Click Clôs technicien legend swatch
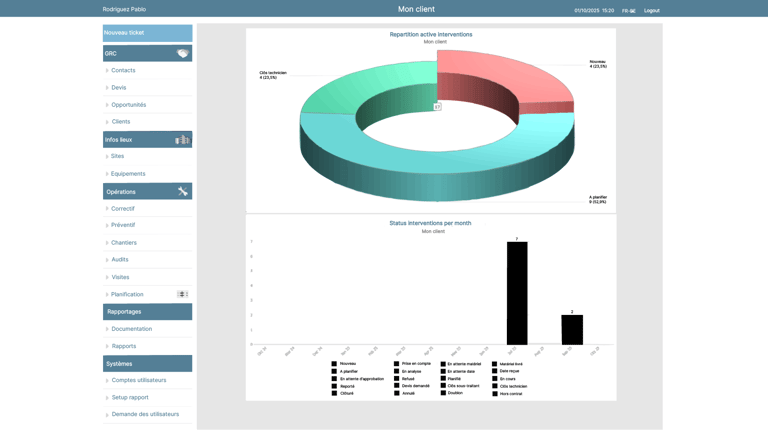Viewport: 768px width, 430px height. click(495, 386)
